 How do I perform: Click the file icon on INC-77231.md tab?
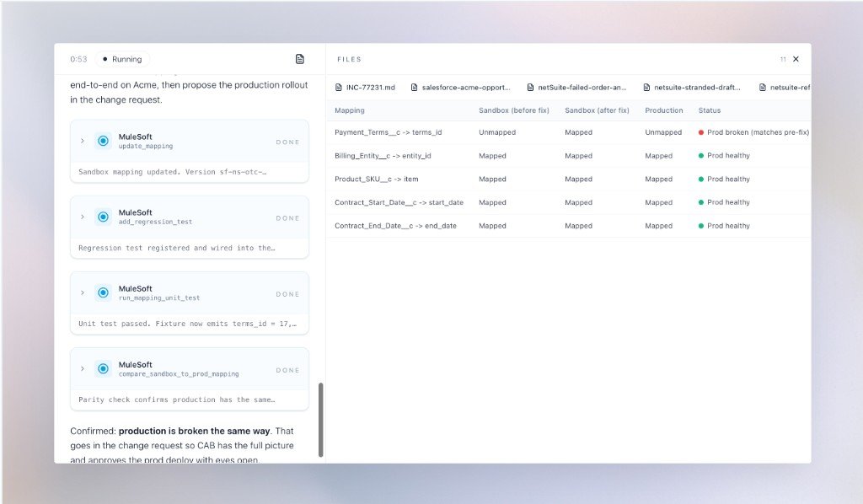tap(339, 88)
